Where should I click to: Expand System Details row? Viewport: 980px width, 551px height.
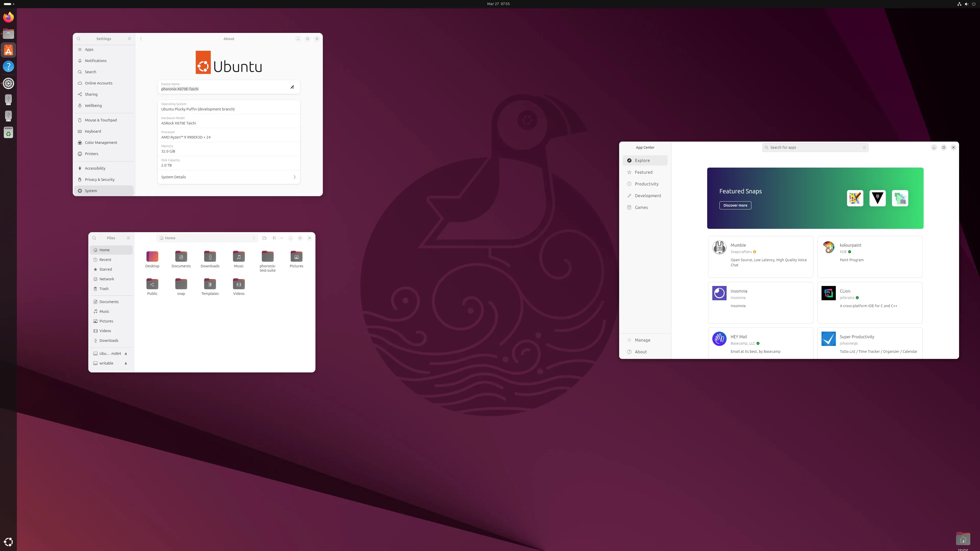(x=229, y=177)
